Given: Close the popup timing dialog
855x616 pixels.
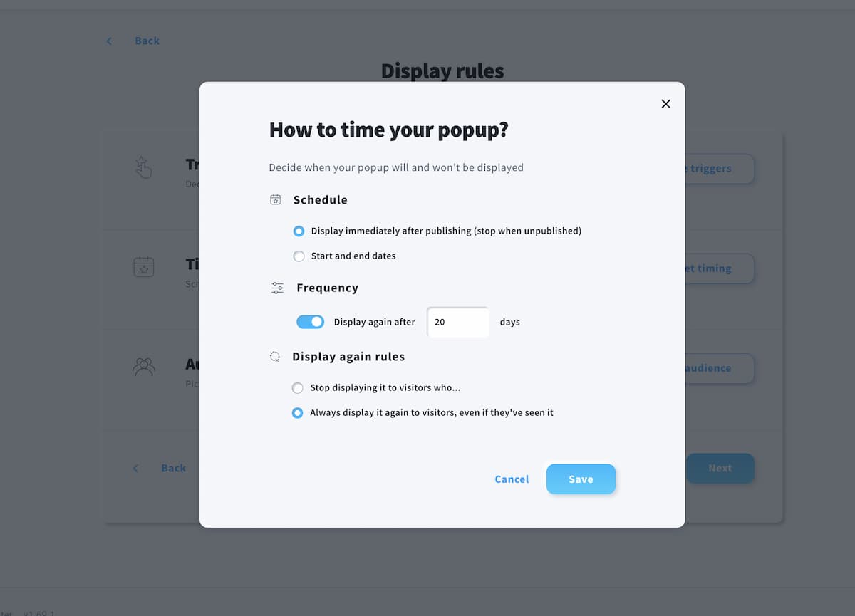Looking at the screenshot, I should click(665, 104).
